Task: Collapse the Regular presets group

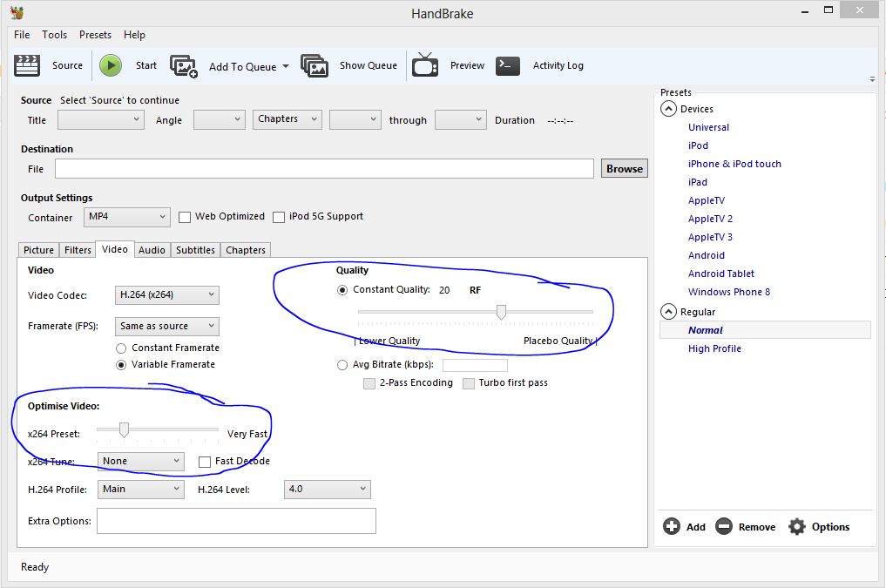Action: click(668, 311)
